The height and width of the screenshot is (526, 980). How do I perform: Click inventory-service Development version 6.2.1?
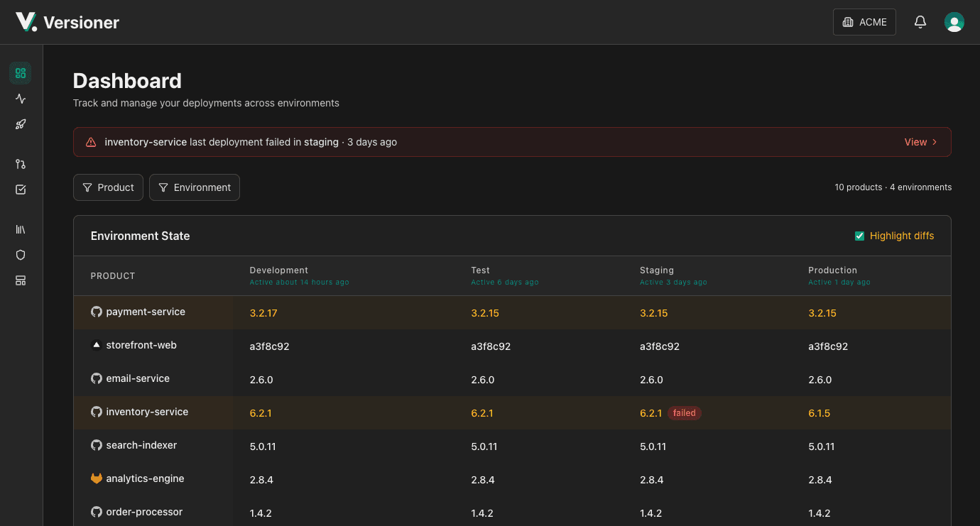click(x=261, y=413)
